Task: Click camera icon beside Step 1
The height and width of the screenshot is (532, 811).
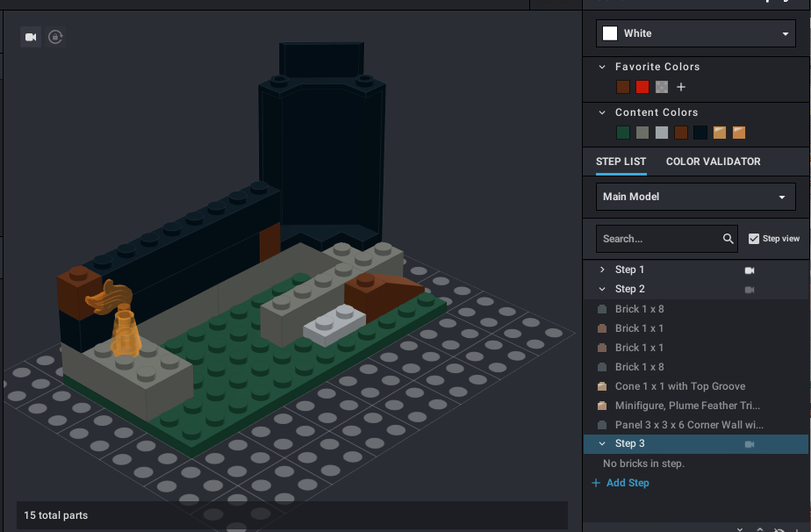Action: click(750, 270)
